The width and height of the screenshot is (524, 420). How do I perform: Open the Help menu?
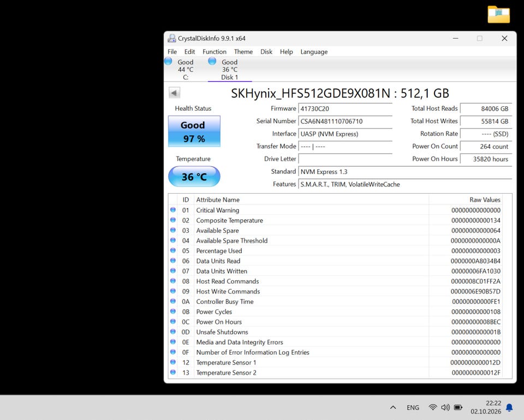287,52
